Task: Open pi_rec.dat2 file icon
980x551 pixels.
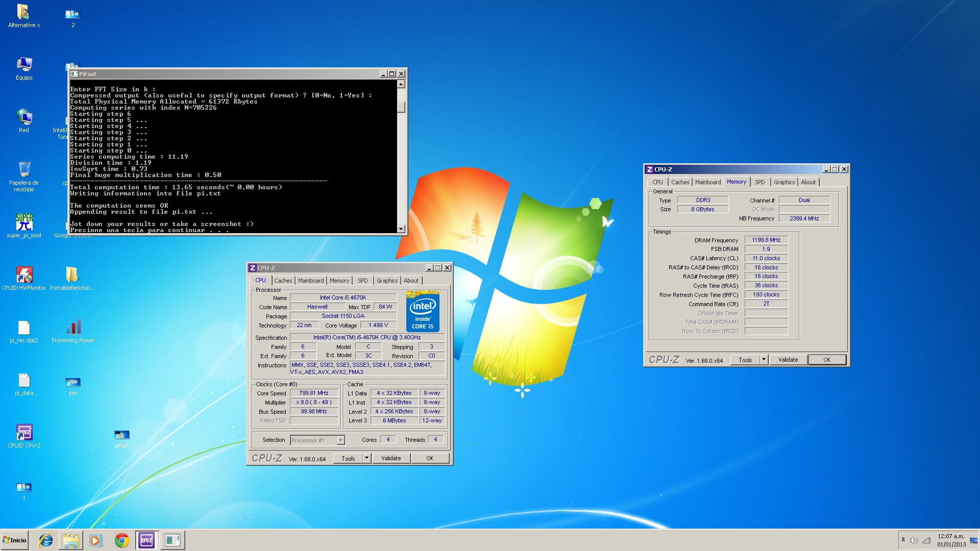Action: click(24, 331)
